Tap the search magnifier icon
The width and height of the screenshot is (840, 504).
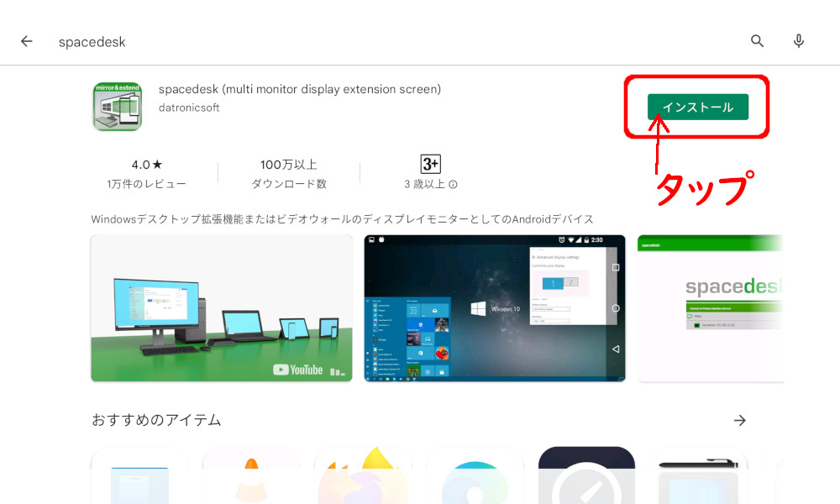tap(757, 41)
